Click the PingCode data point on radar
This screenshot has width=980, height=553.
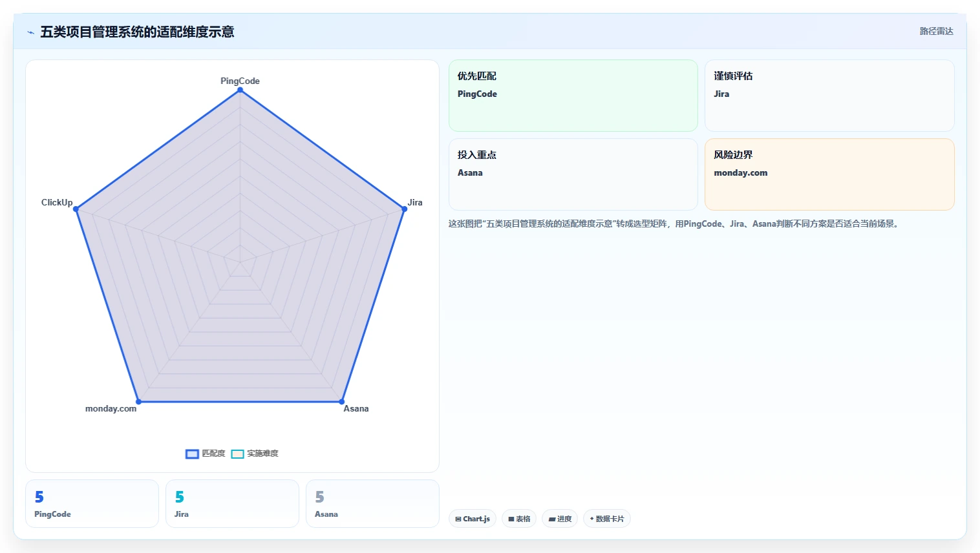[x=240, y=90]
